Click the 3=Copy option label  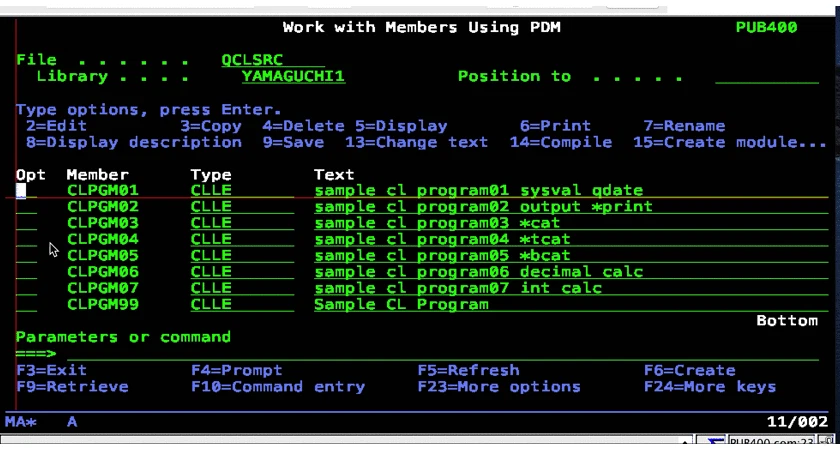(211, 126)
